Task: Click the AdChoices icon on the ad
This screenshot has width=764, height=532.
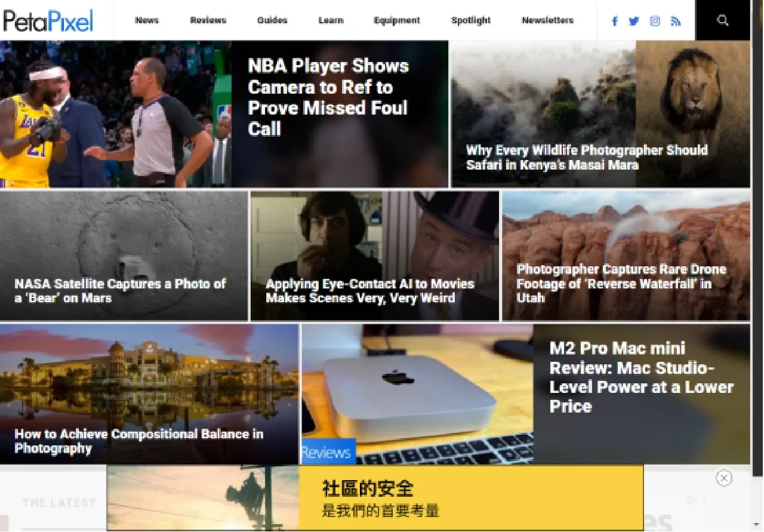Action: (x=692, y=500)
